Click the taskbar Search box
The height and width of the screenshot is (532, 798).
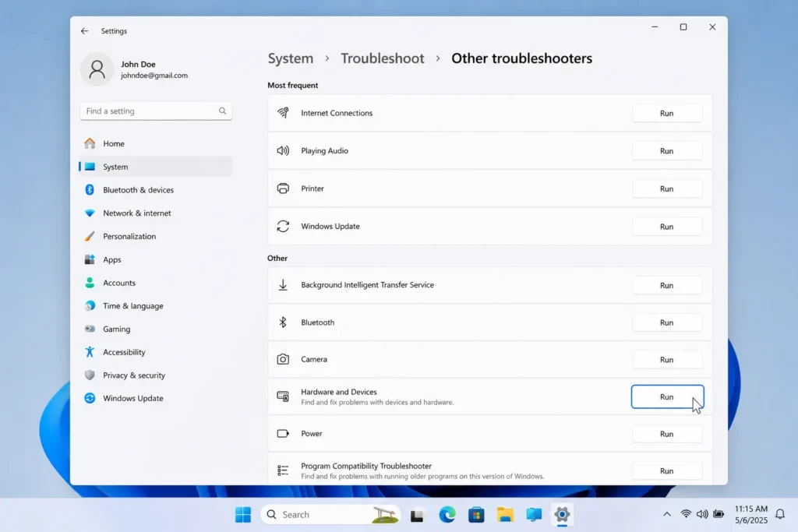[330, 515]
